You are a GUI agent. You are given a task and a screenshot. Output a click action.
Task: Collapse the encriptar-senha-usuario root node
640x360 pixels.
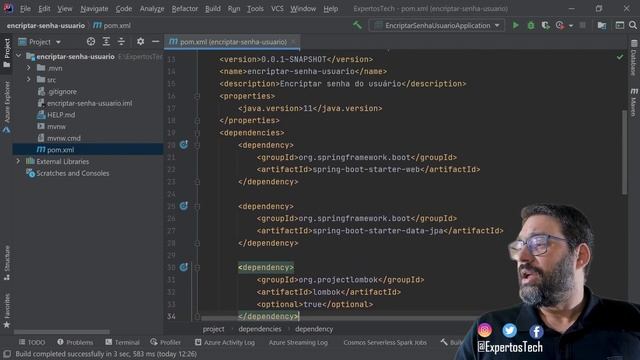click(18, 56)
